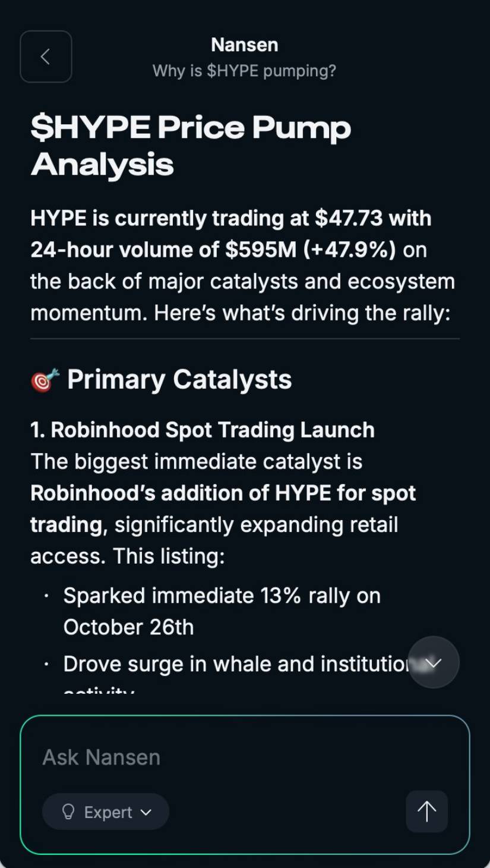
Task: Select the Robinhood Spot Trading Launch heading
Action: coord(203,430)
